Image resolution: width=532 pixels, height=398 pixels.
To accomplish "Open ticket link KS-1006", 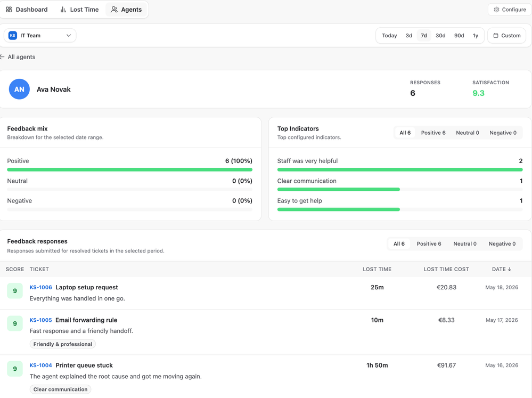I will (40, 287).
